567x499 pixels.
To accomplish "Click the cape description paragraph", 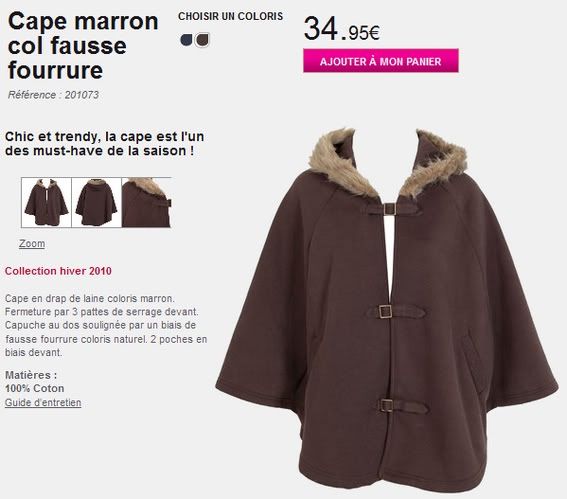I will (x=106, y=325).
